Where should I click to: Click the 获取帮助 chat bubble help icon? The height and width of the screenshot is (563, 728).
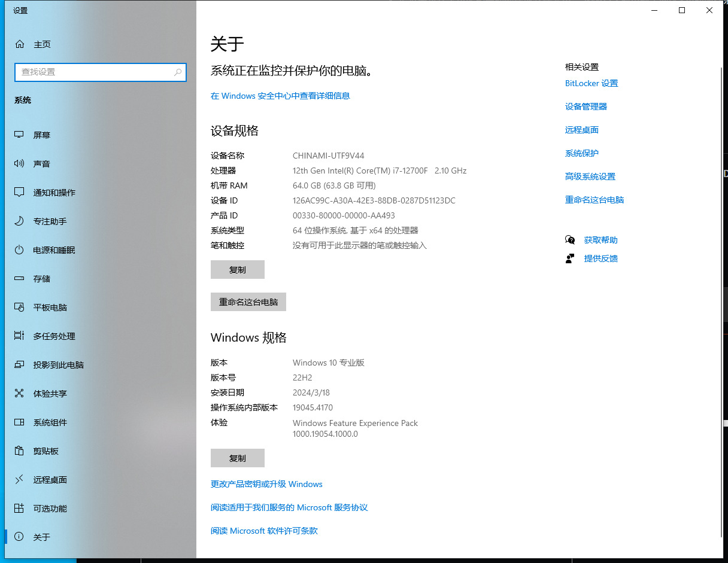pos(570,240)
